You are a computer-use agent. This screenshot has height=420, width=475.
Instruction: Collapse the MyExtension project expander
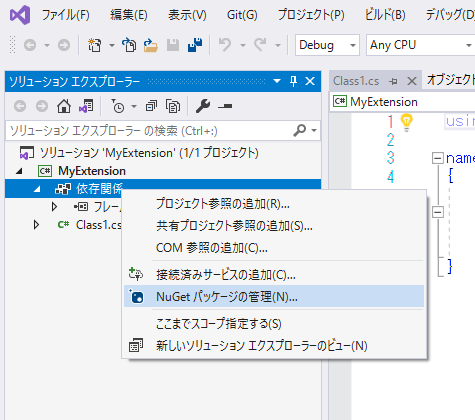coord(19,171)
